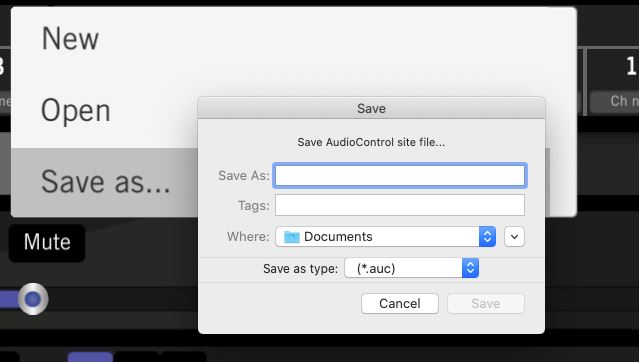Image resolution: width=640 pixels, height=363 pixels.
Task: Toggle black button right of purple button
Action: click(137, 357)
